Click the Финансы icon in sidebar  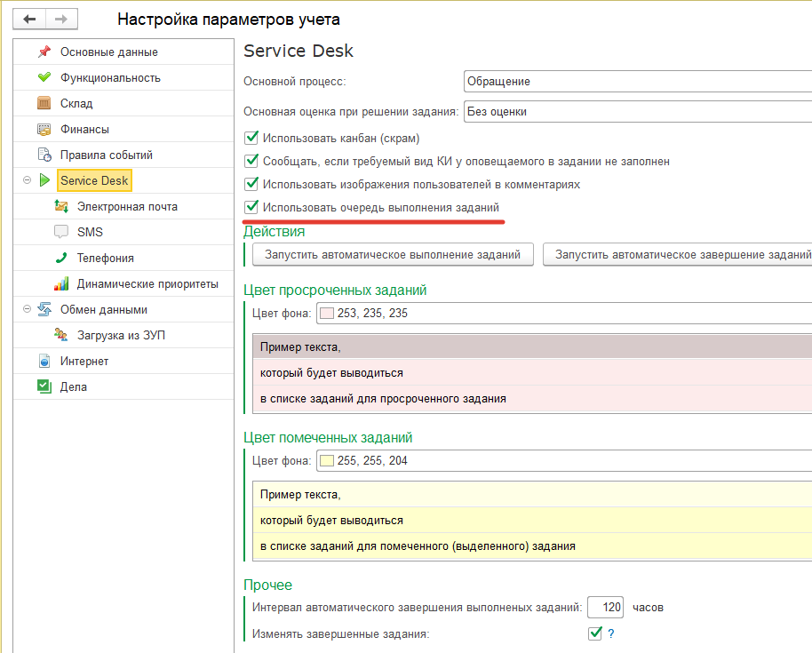click(44, 130)
